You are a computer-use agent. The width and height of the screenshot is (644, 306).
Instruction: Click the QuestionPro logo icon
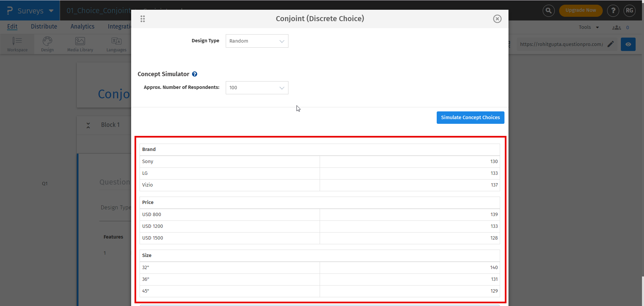pos(10,10)
